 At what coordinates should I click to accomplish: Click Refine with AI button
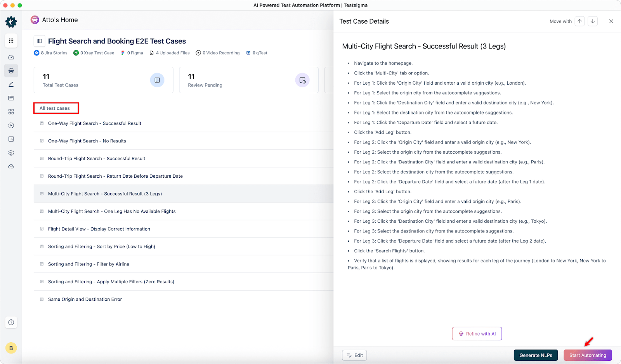click(x=477, y=334)
